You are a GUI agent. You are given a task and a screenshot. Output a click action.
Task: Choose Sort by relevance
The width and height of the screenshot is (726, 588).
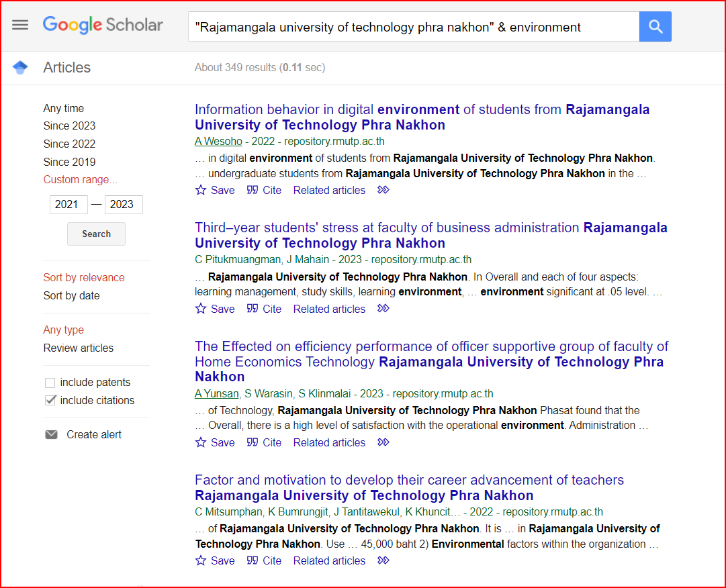click(x=84, y=278)
